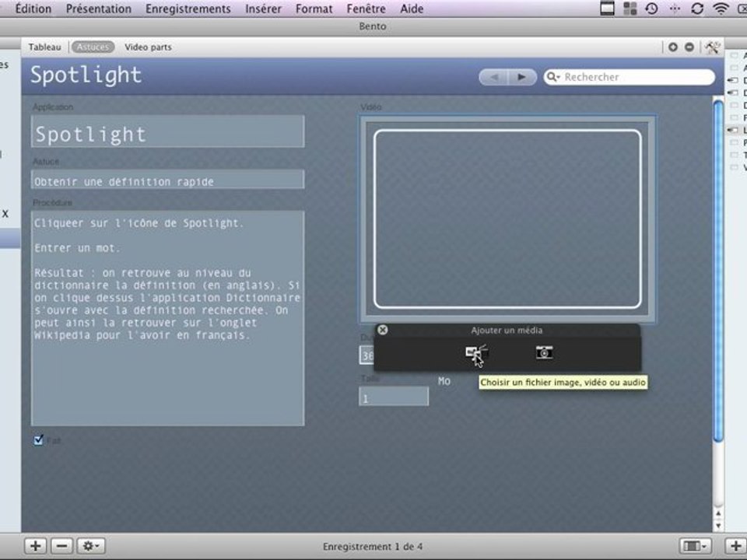Click the Application field containing Spotlight
The height and width of the screenshot is (560, 747).
[x=168, y=131]
